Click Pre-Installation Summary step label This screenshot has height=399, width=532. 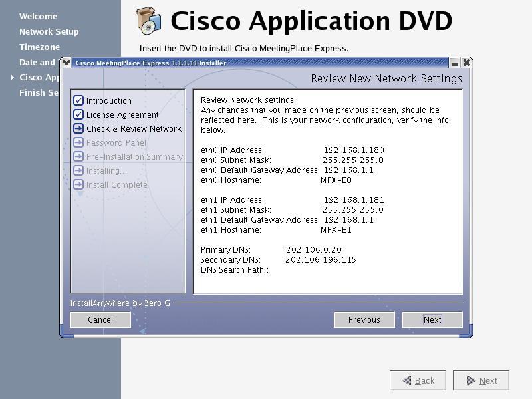pos(135,156)
